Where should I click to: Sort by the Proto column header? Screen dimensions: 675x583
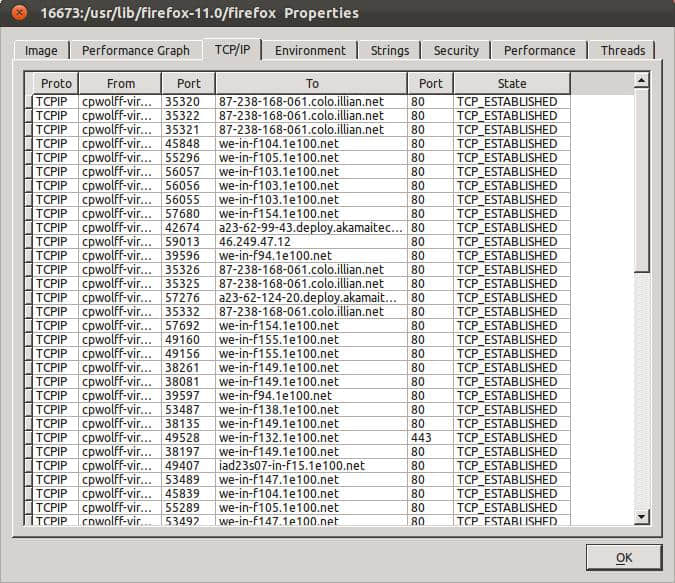(56, 83)
